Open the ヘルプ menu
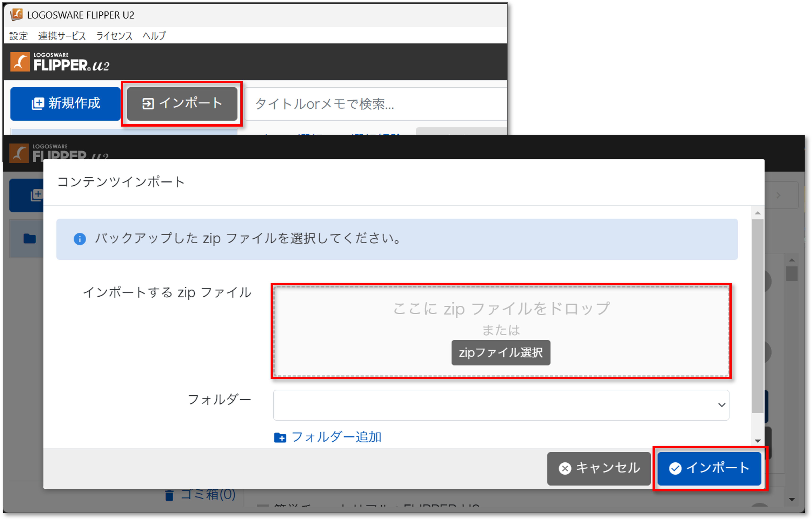 pyautogui.click(x=154, y=35)
